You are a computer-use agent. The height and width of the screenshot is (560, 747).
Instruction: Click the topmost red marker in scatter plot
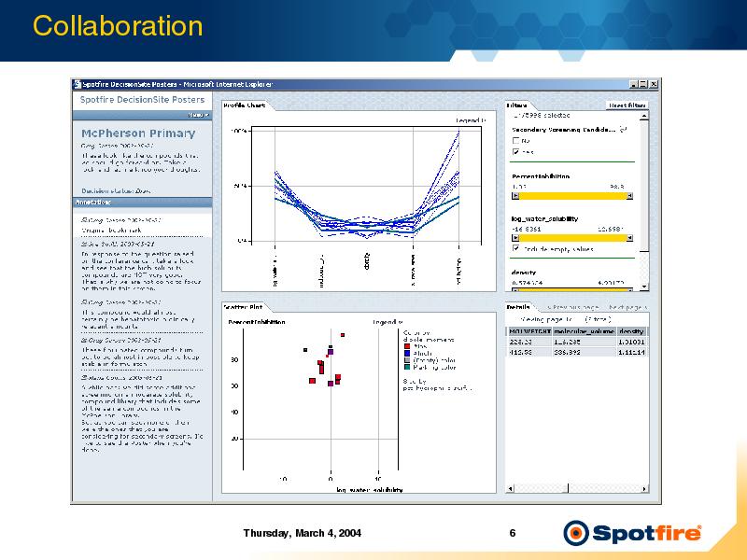343,335
